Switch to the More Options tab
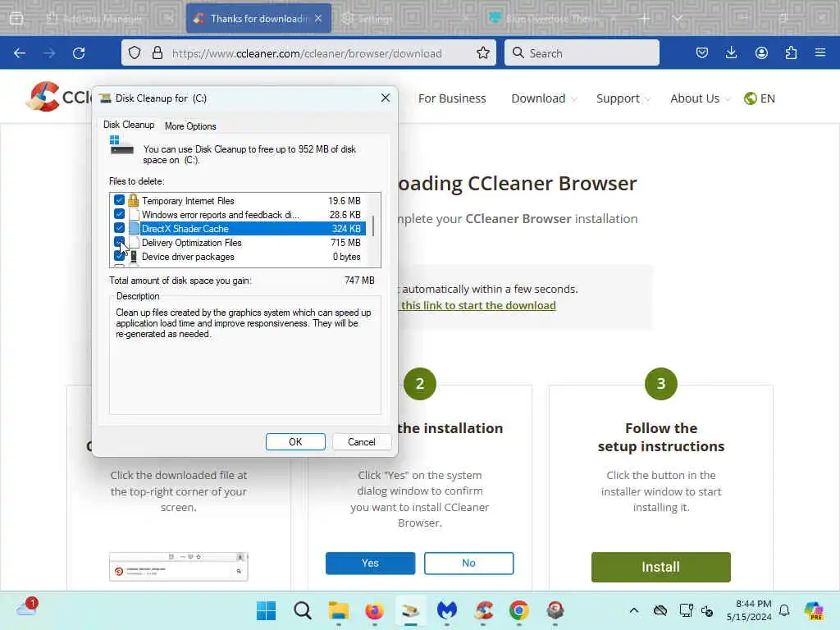 pyautogui.click(x=190, y=126)
